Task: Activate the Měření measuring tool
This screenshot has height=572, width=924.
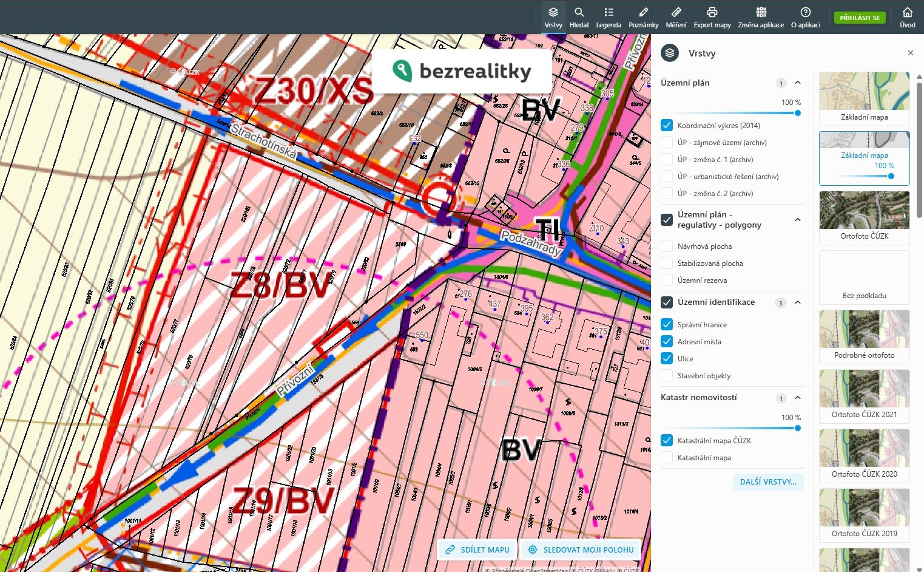Action: pos(676,17)
